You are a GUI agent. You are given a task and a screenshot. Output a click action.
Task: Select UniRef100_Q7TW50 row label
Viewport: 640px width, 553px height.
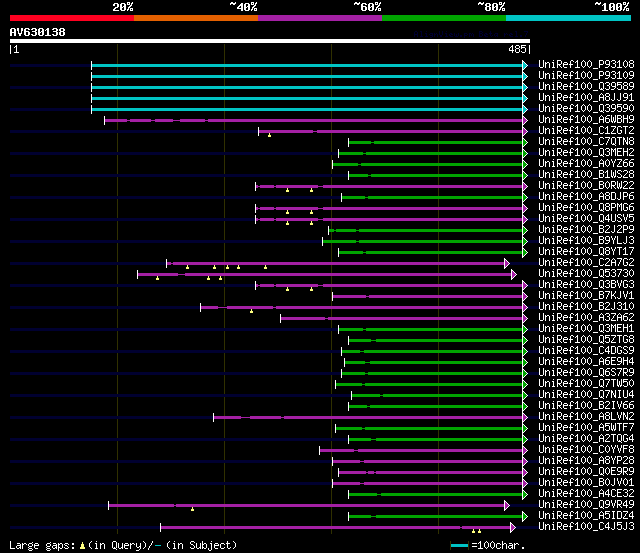pos(586,384)
